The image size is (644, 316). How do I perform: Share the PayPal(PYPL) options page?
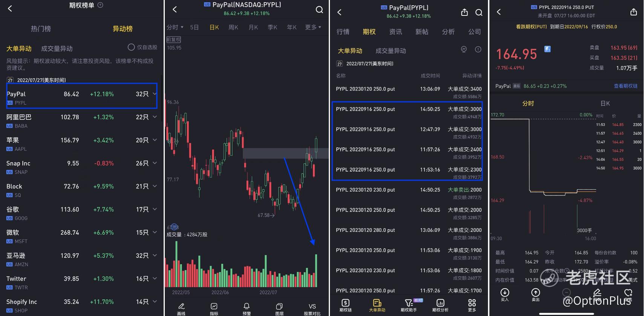coord(465,12)
